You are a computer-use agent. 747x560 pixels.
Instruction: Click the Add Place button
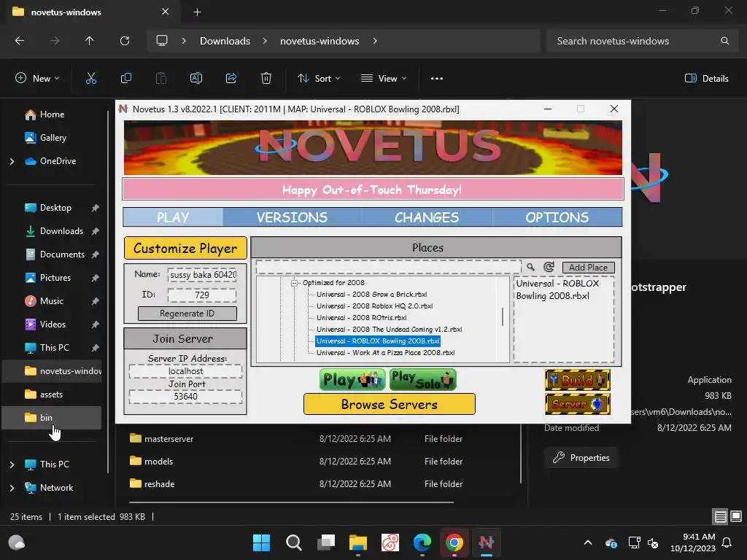pos(589,268)
